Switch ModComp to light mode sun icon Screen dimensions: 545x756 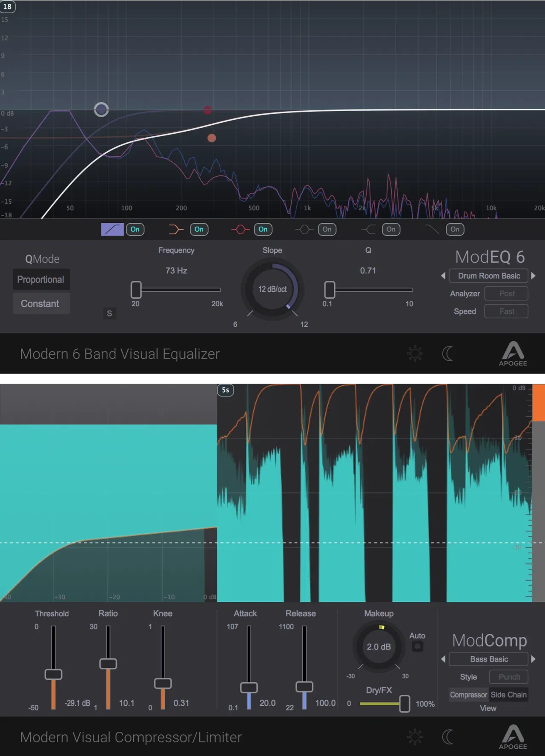pos(415,737)
